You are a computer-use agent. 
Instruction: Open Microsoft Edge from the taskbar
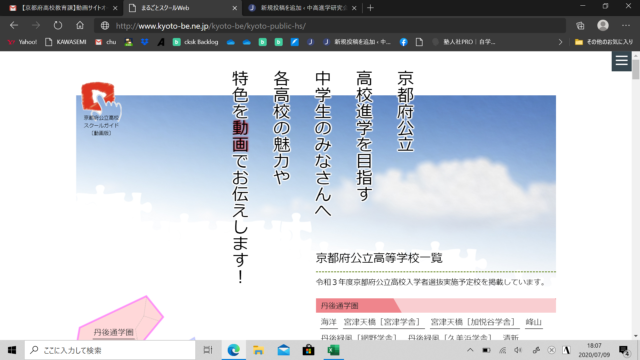[233, 350]
